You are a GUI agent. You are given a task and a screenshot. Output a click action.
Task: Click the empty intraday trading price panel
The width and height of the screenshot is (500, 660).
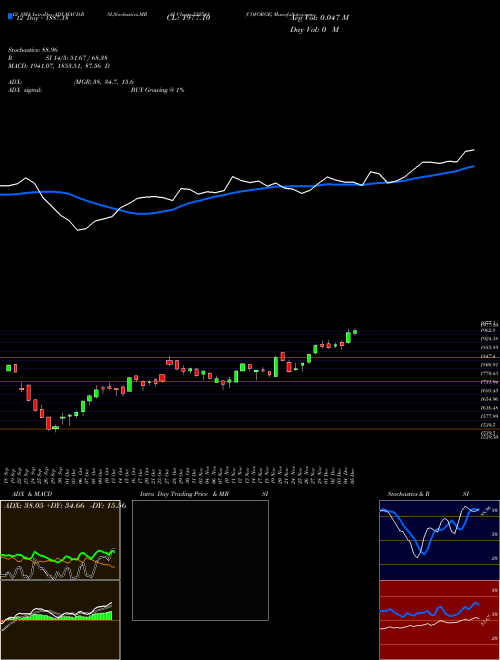pos(200,560)
